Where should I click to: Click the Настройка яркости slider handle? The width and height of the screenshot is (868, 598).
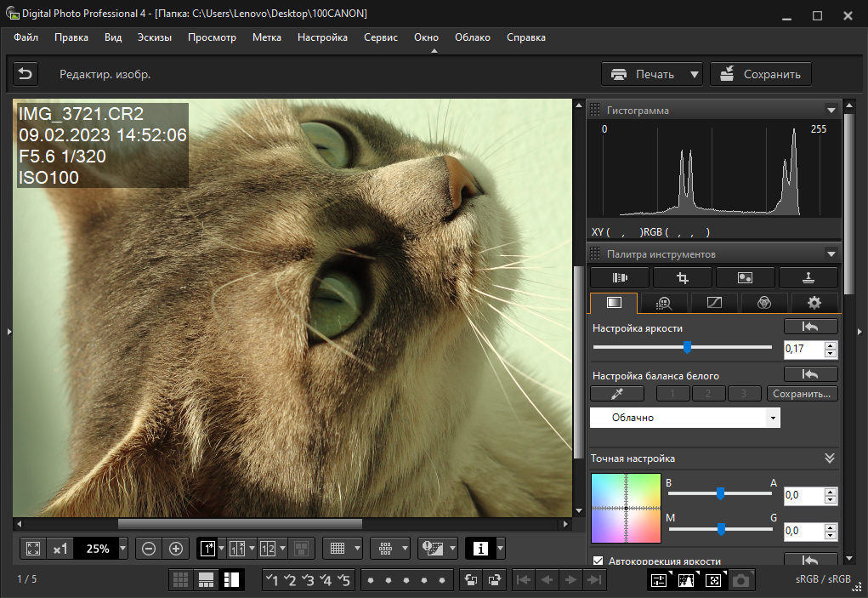pos(687,347)
